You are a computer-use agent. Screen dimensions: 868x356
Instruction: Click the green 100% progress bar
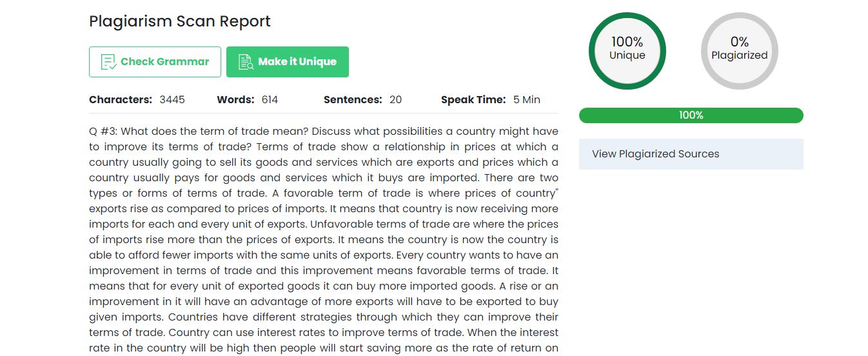click(x=691, y=115)
